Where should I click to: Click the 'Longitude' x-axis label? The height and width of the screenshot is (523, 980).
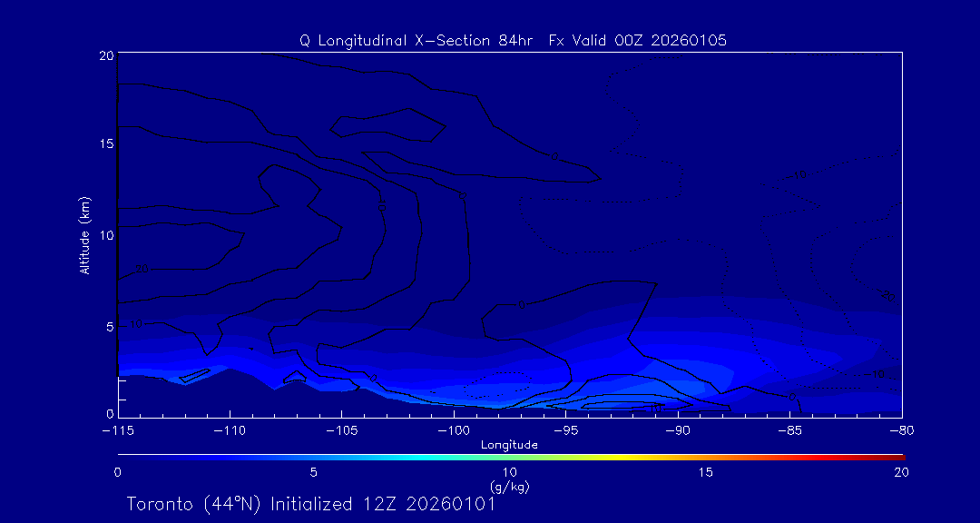pyautogui.click(x=509, y=446)
